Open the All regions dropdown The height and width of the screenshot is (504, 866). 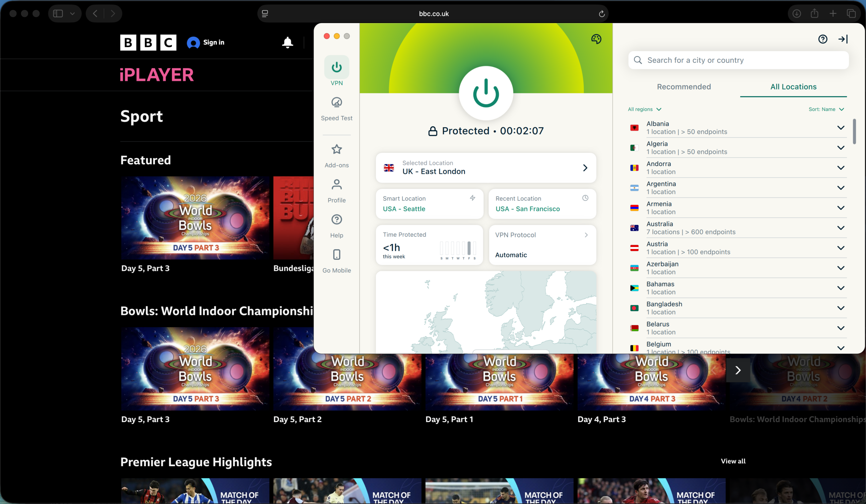[644, 109]
